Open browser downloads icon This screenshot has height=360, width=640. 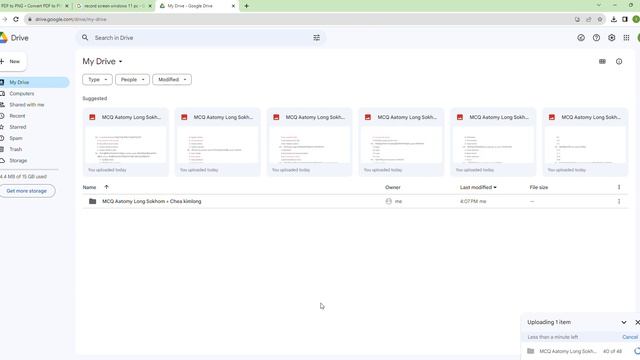[x=613, y=19]
